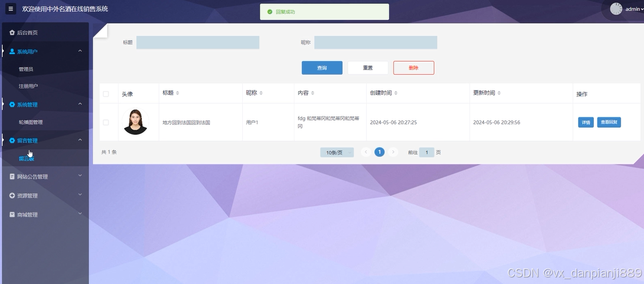Select page 1 in pagination
This screenshot has height=284, width=644.
tap(380, 152)
